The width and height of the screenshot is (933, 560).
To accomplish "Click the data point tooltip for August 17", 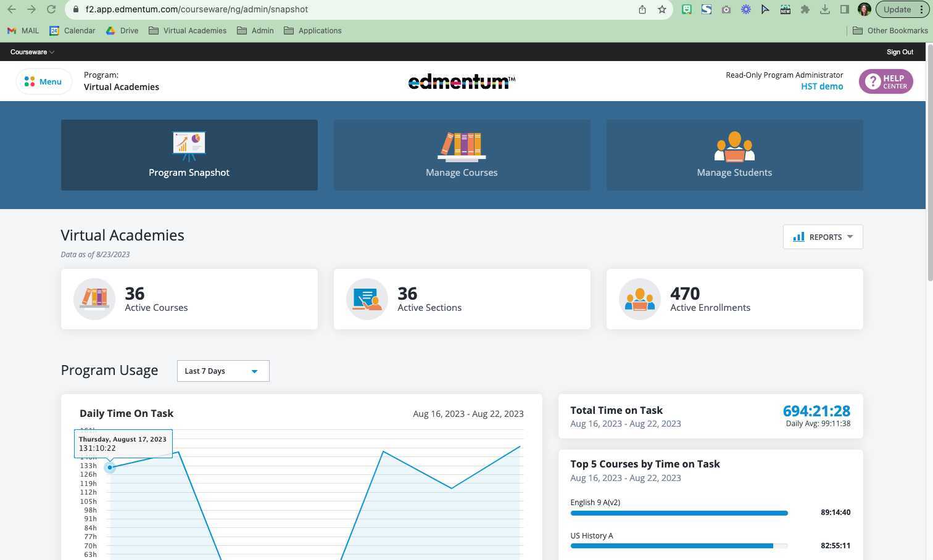I will [x=123, y=443].
